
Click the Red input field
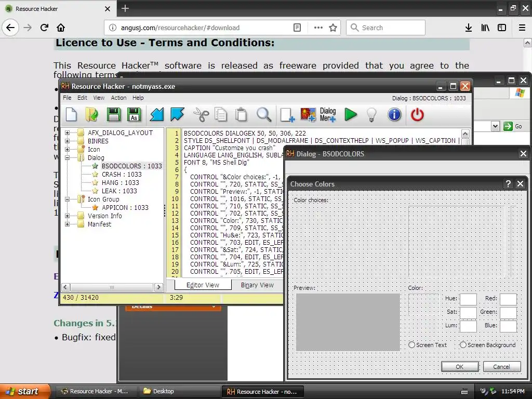point(508,299)
